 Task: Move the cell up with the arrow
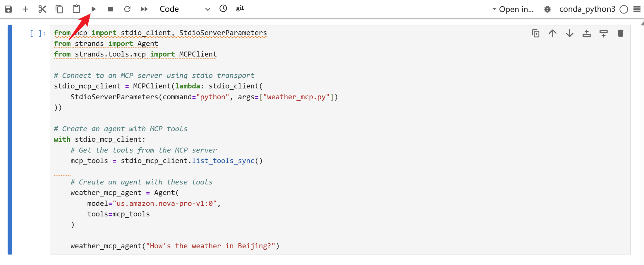point(553,33)
